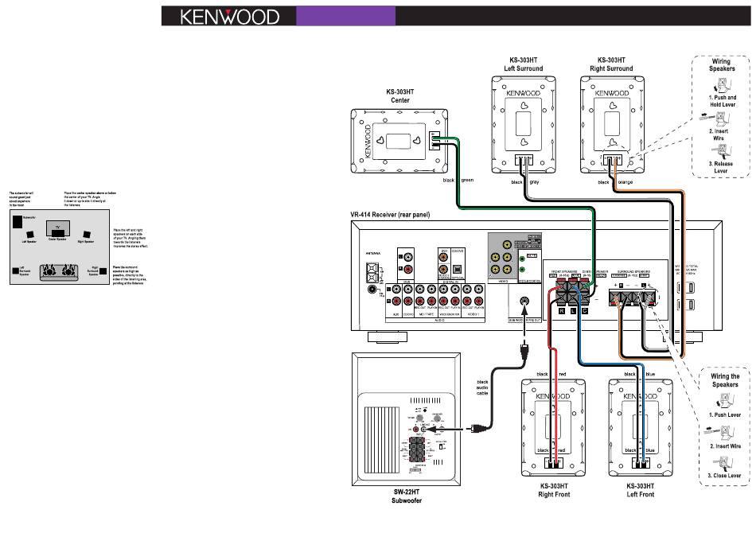Click the AC outlets on the receiver's right side
Image resolution: width=756 pixels, height=537 pixels.
(x=687, y=297)
